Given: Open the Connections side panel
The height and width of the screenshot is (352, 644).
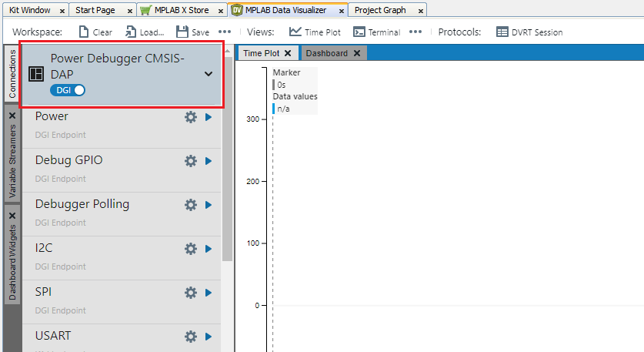Looking at the screenshot, I should tap(12, 74).
